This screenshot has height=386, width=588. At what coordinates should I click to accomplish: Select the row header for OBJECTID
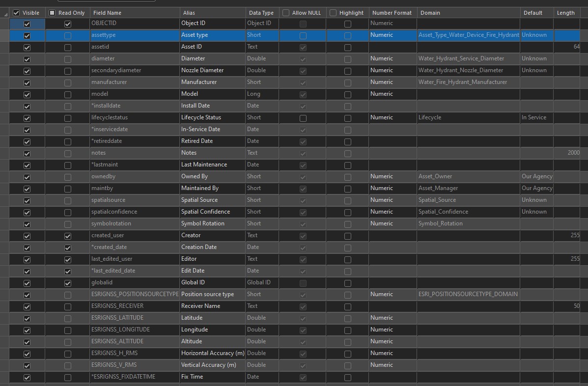[4, 23]
